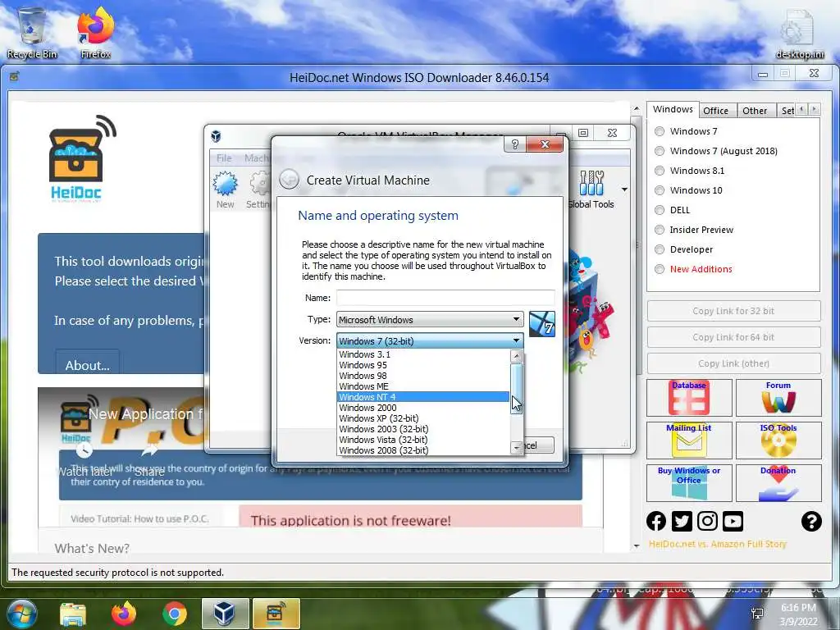
Task: Open the Recycle Bin desktop icon
Action: coord(32,32)
